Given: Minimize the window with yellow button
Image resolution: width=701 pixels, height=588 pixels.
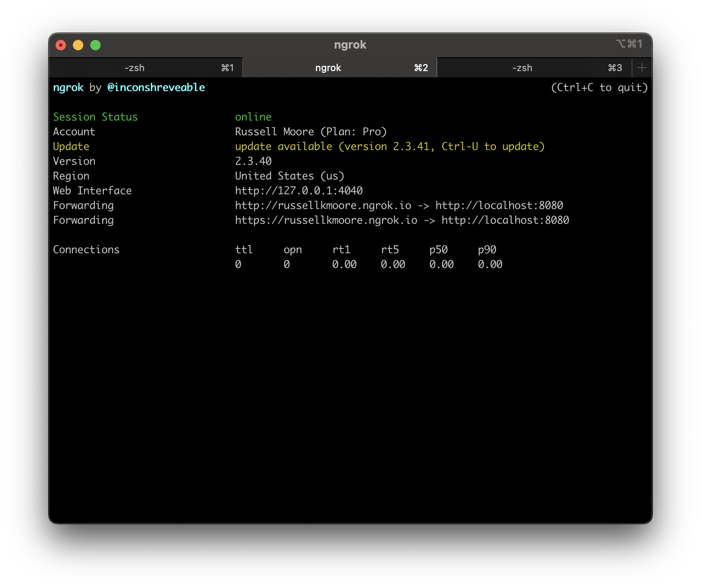Looking at the screenshot, I should [78, 45].
